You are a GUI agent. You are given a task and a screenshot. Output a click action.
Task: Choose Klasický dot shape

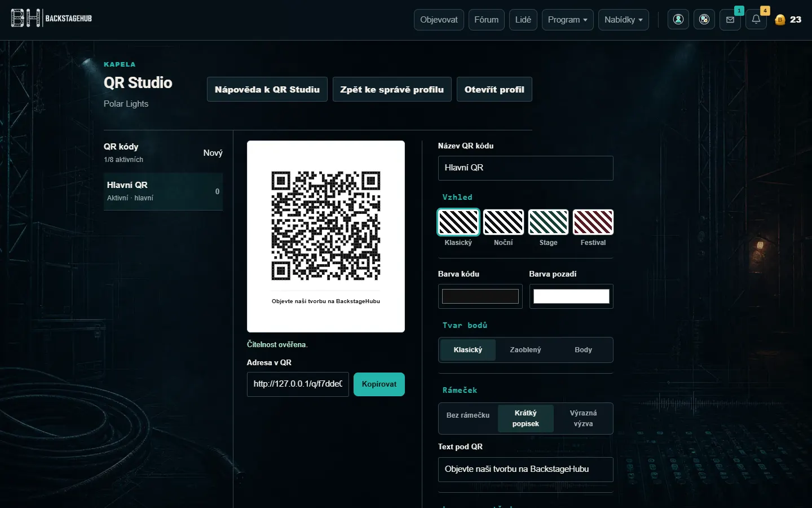click(468, 350)
